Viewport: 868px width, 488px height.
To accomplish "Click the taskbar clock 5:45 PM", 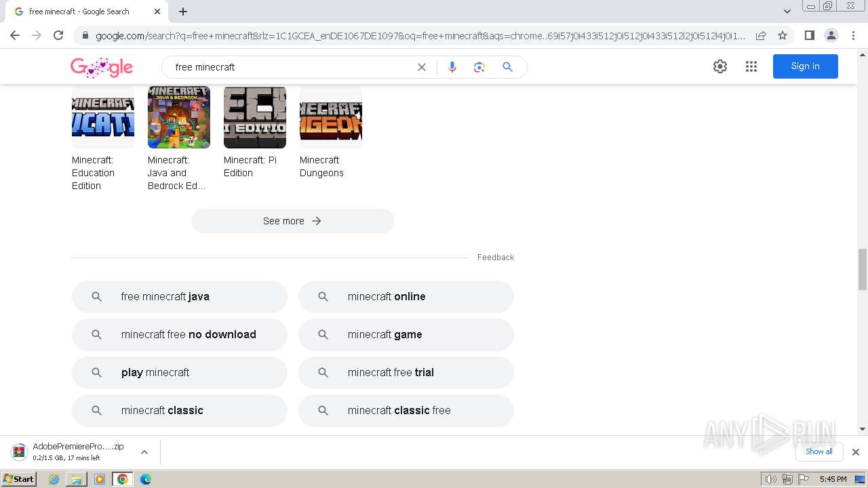I will [833, 479].
